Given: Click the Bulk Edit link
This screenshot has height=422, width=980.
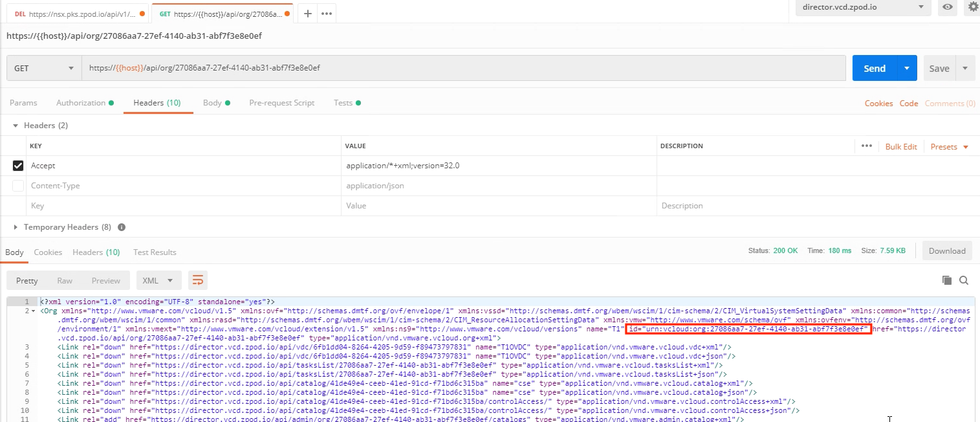Looking at the screenshot, I should click(x=901, y=147).
